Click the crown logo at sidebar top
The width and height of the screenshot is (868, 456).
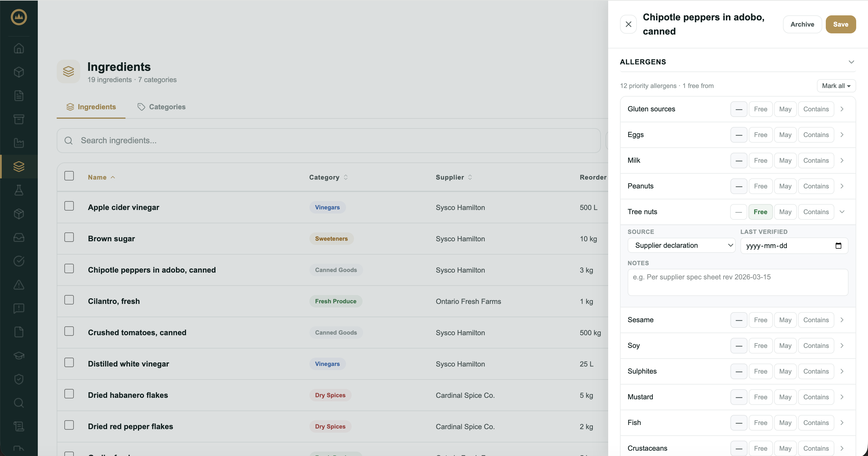coord(19,17)
